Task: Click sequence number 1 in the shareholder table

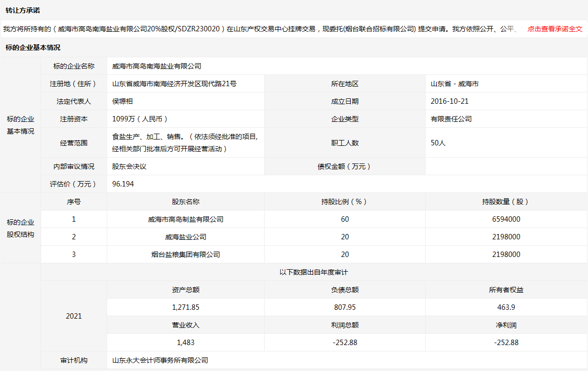Action: click(x=74, y=219)
